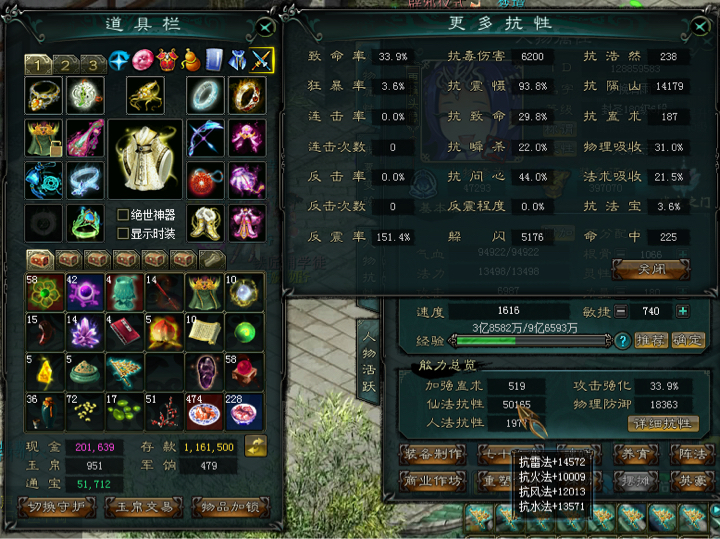Increase 敏捷 with the plus button
Viewport: 720px width, 539px height.
[x=683, y=311]
